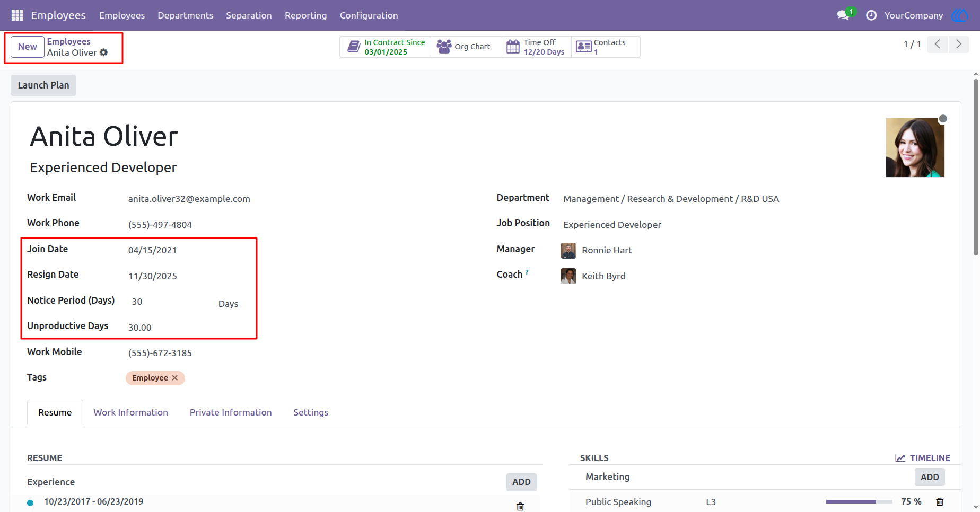This screenshot has width=980, height=512.
Task: Open the activities clock icon
Action: pos(871,15)
